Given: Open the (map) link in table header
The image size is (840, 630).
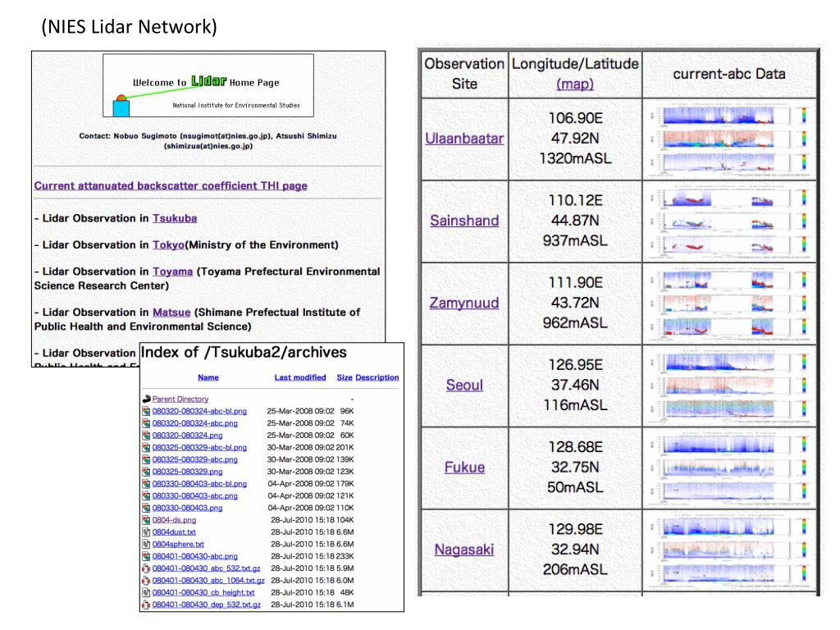Looking at the screenshot, I should pos(575,84).
